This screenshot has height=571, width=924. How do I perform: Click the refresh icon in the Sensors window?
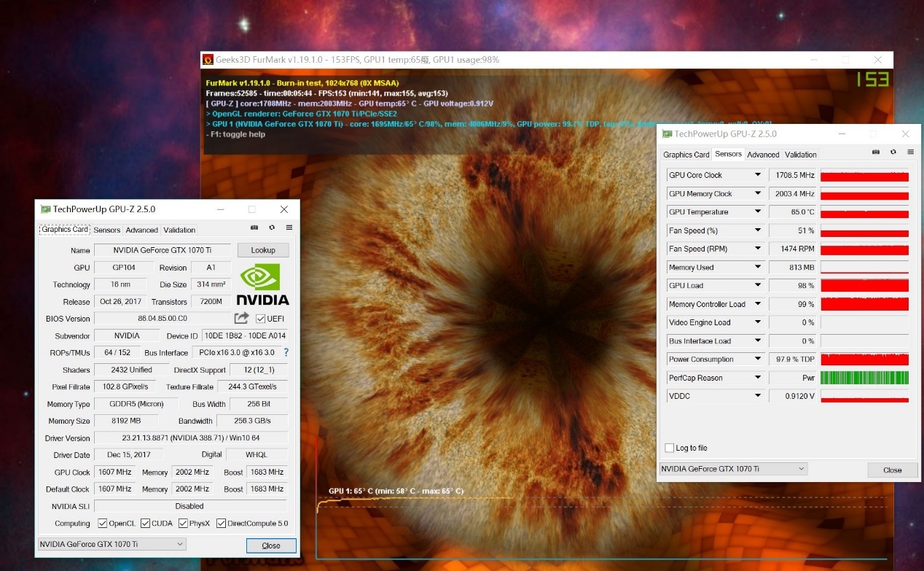[893, 152]
